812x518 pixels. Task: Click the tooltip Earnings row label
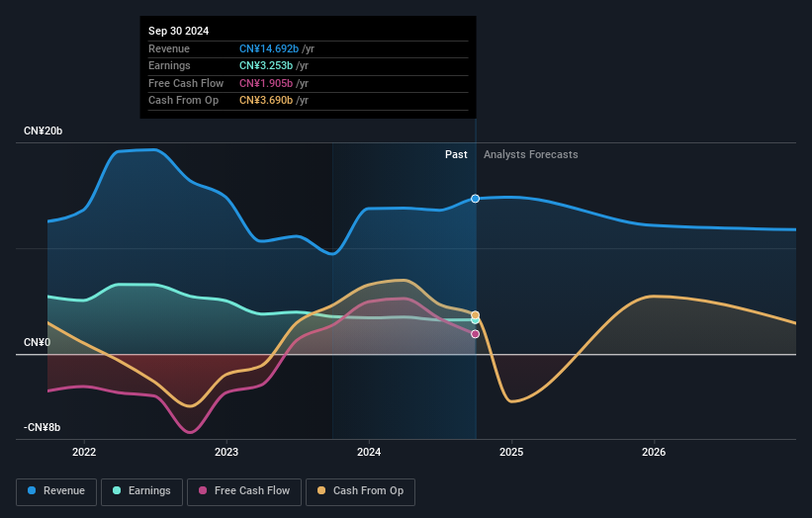[x=169, y=65]
